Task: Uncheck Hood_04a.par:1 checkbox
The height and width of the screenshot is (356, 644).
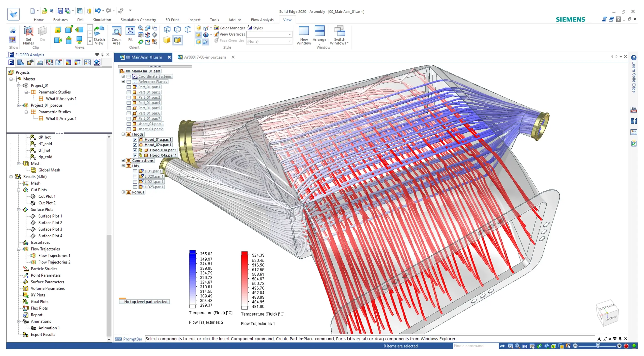Action: coord(135,155)
